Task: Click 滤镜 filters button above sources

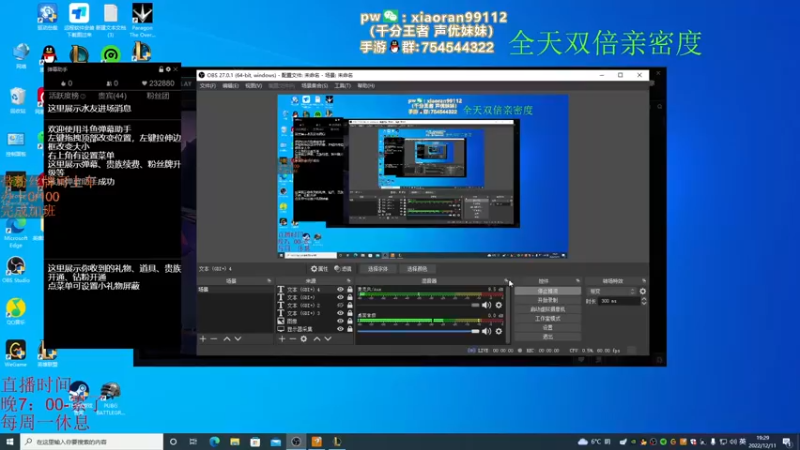Action: (343, 269)
